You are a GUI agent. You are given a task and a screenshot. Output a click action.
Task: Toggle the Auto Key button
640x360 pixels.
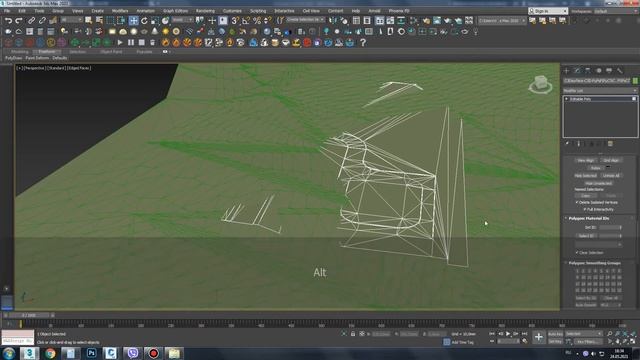click(x=555, y=334)
